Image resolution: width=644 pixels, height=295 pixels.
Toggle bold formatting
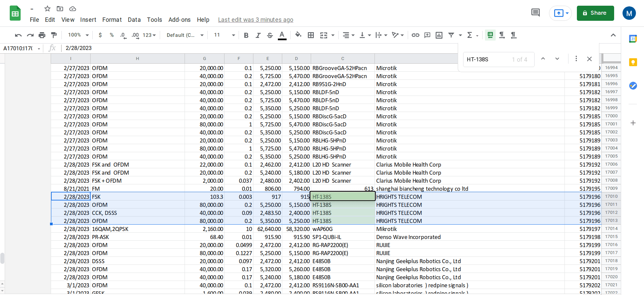tap(246, 35)
